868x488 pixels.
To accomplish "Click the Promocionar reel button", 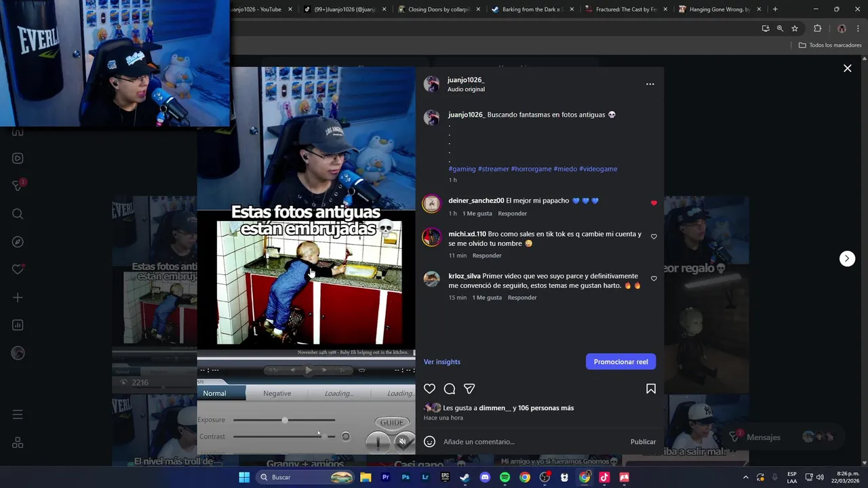I will 620,362.
